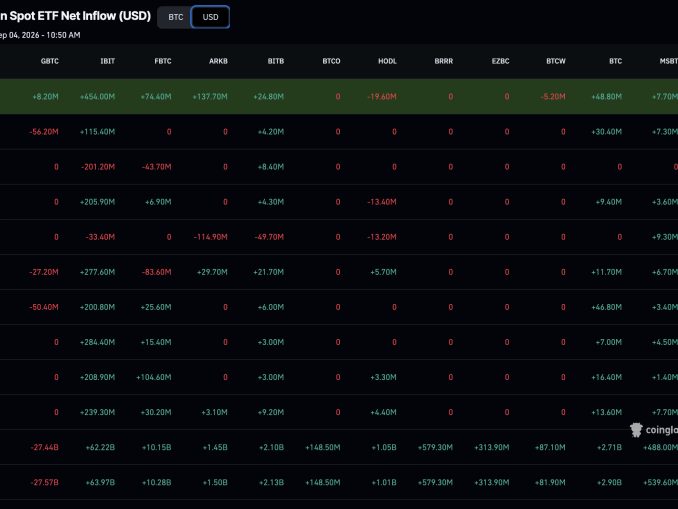
Task: Select the +48.80M BTC cell
Action: [x=607, y=97]
